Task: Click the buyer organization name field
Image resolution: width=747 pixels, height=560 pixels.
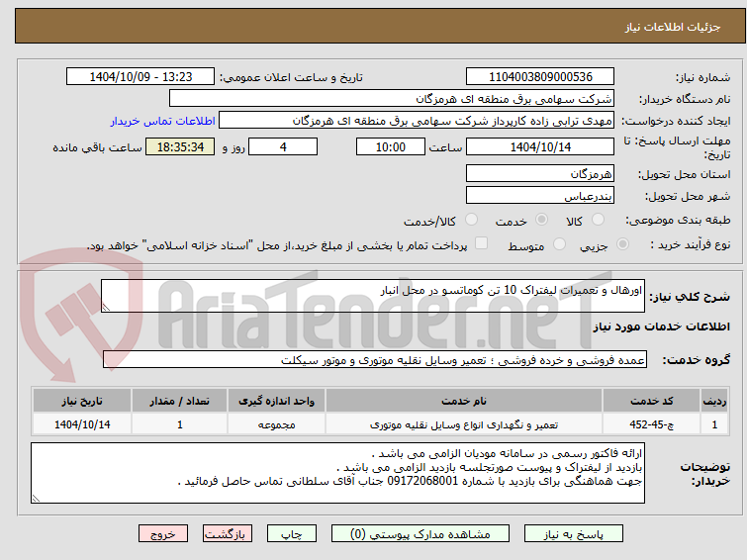Action: (x=392, y=99)
